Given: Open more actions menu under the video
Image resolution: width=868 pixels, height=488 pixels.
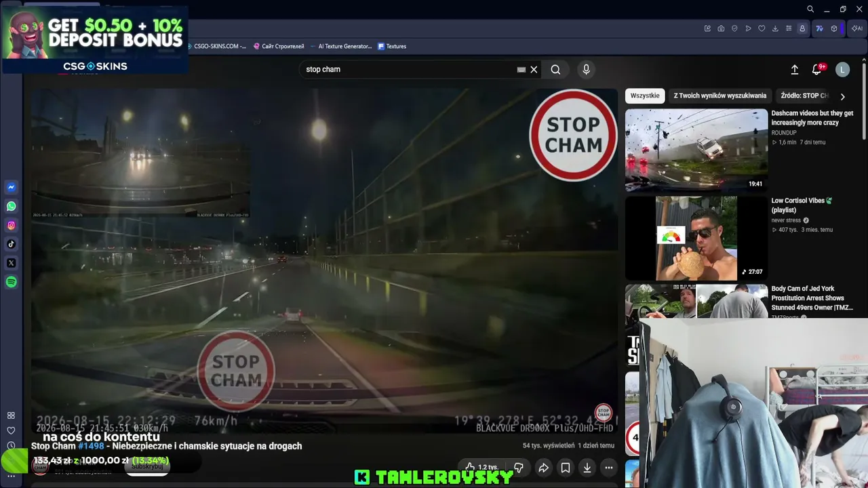Looking at the screenshot, I should coord(609,468).
